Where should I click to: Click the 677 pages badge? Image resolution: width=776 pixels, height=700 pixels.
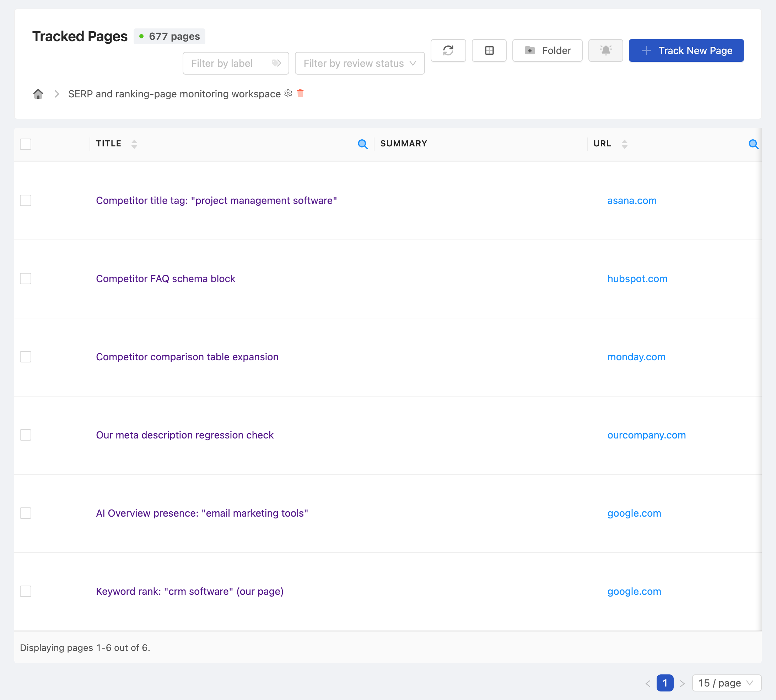point(169,36)
